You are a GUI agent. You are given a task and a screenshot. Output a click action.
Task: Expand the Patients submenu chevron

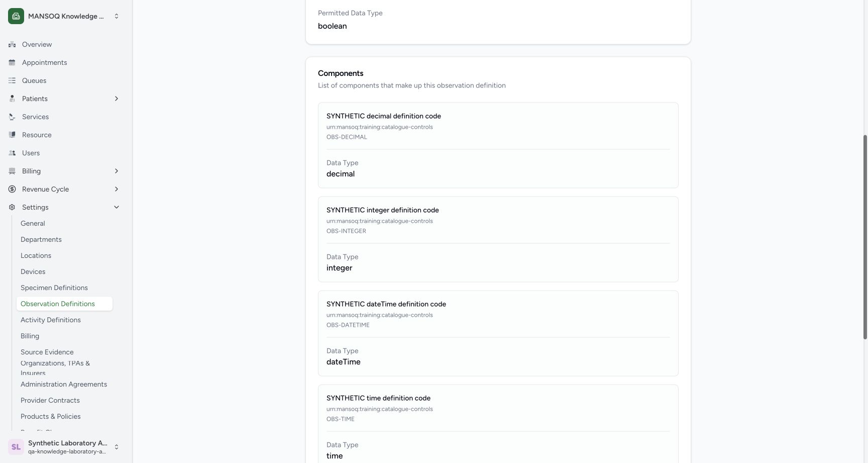[117, 99]
